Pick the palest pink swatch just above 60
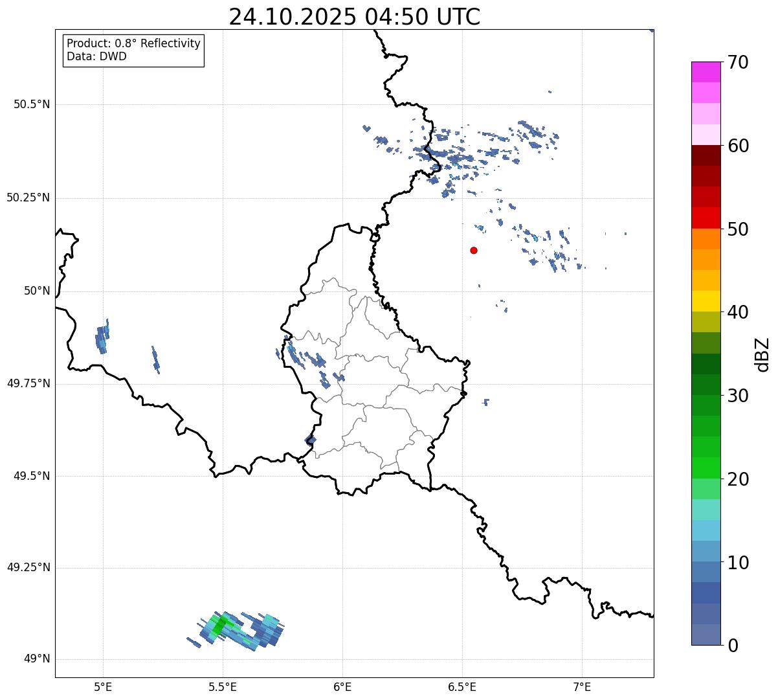 pyautogui.click(x=706, y=135)
